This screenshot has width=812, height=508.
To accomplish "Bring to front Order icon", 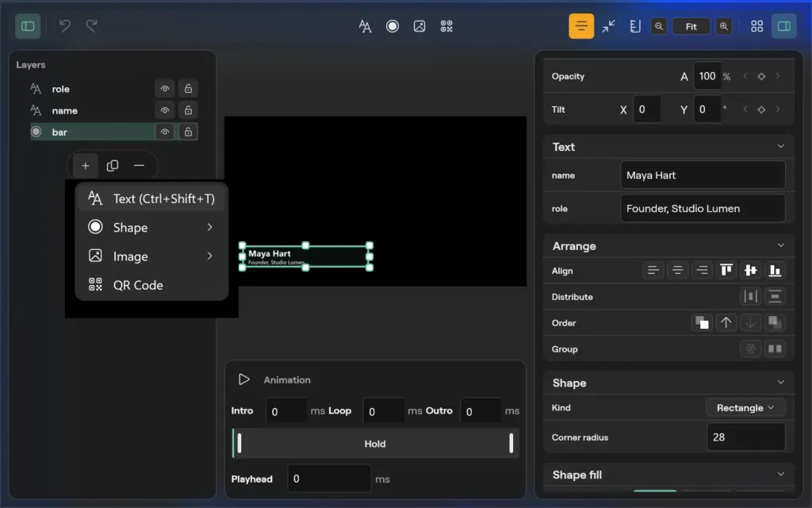I will [x=702, y=322].
